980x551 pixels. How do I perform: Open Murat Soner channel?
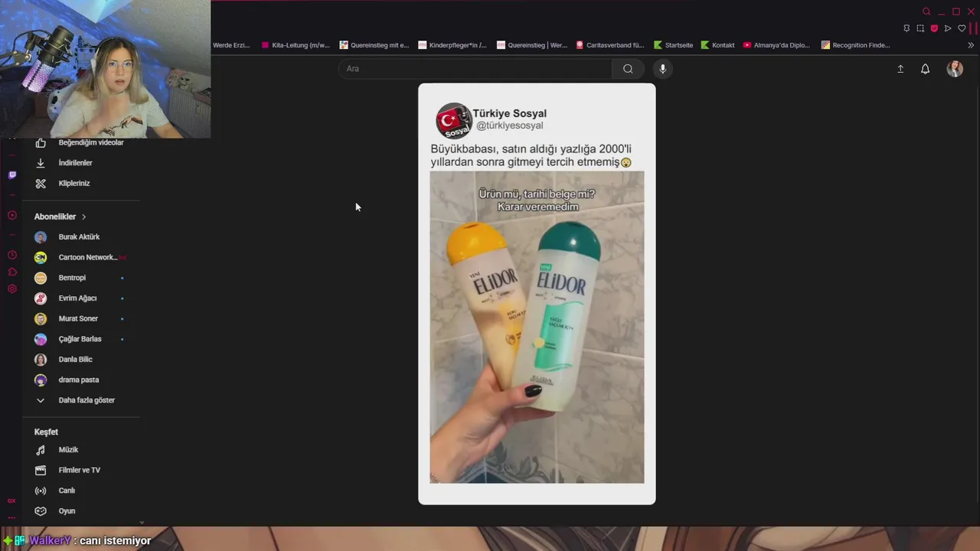click(x=78, y=318)
